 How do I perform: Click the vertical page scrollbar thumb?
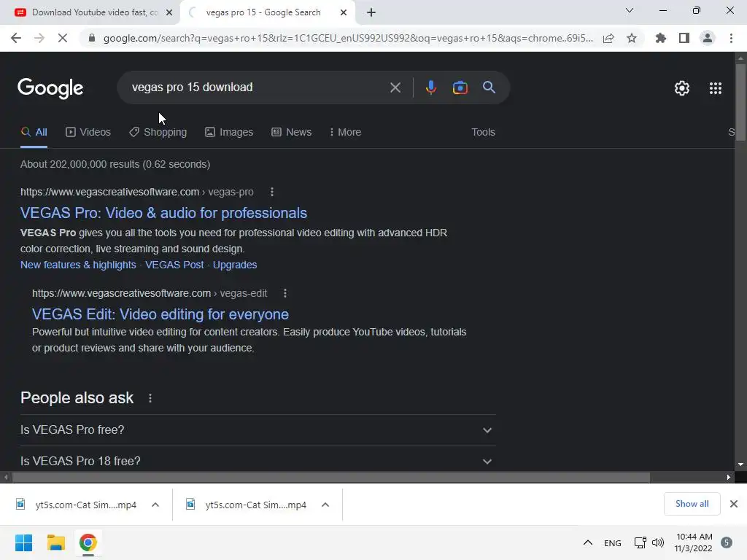pyautogui.click(x=740, y=102)
